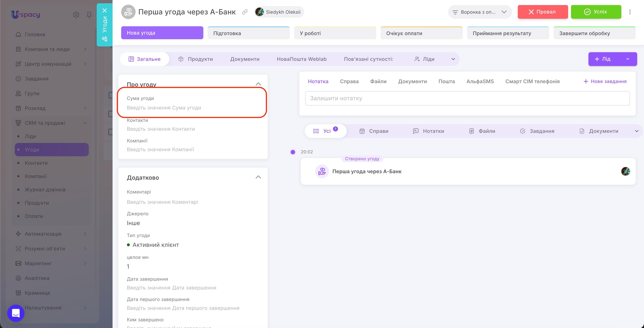Click the Сума угоди value field
The width and height of the screenshot is (644, 328).
coord(164,108)
